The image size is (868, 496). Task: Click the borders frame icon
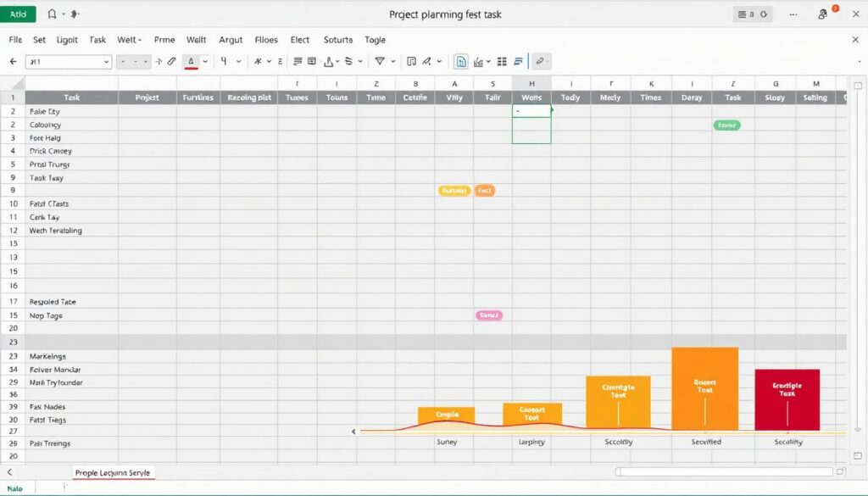(411, 61)
